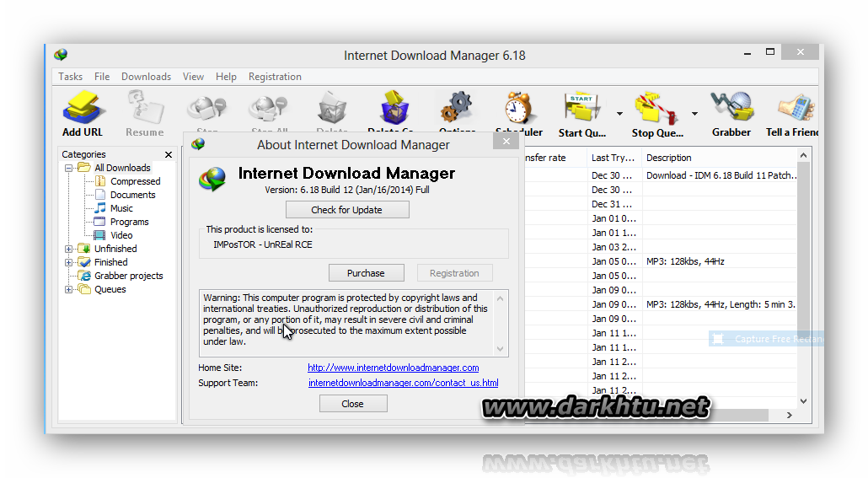Select Grabber projects in tree

coord(128,276)
